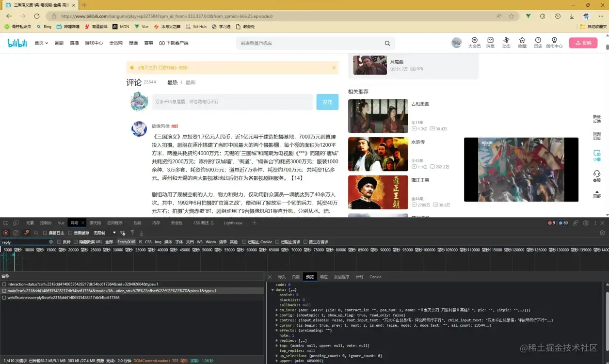This screenshot has width=609, height=364.
Task: Close the request details pane
Action: [270, 277]
